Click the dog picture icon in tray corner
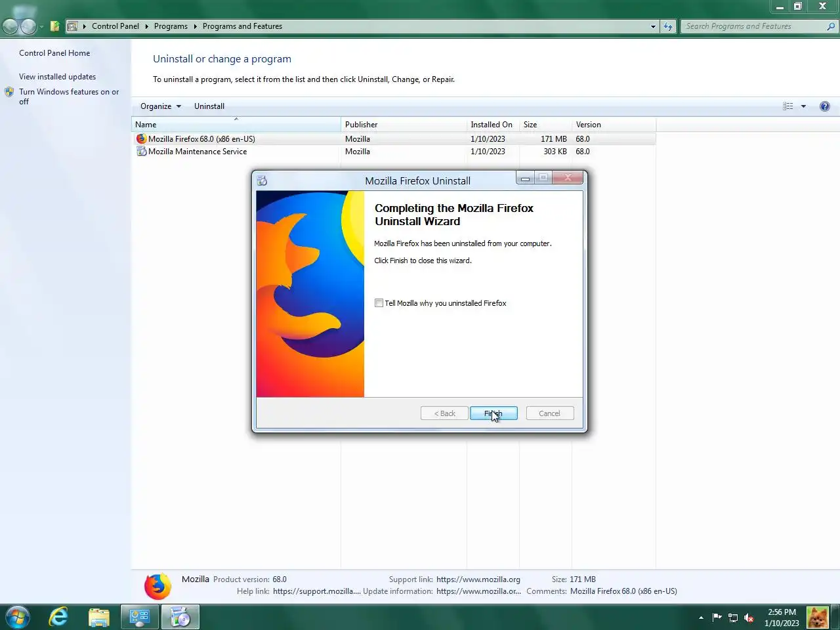This screenshot has width=840, height=630. coord(818,618)
